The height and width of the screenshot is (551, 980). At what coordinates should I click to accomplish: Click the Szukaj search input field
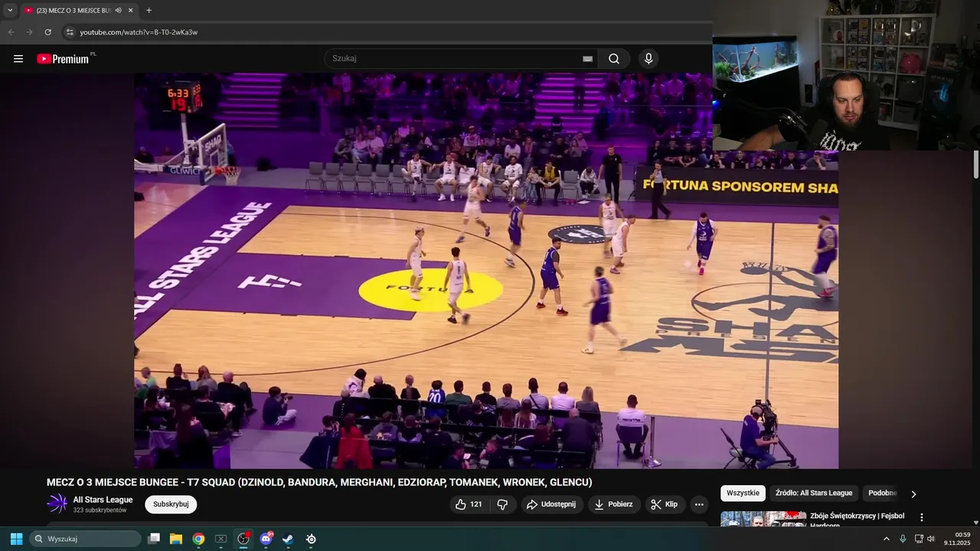pyautogui.click(x=456, y=59)
